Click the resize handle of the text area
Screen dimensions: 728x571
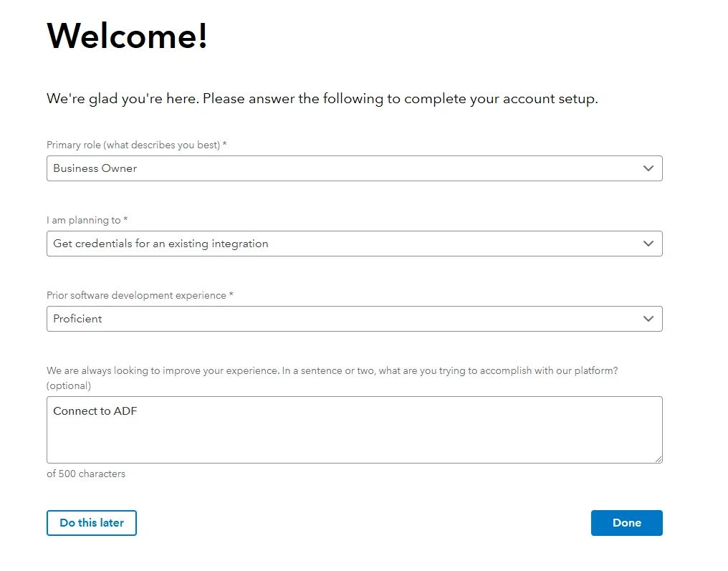pos(658,459)
